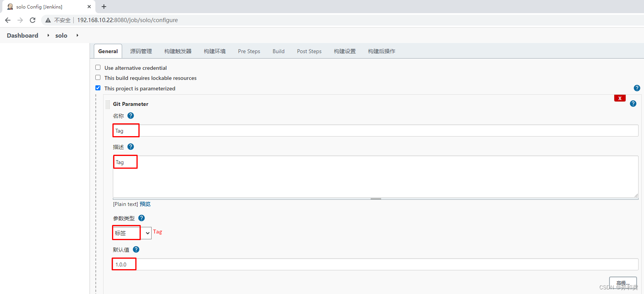
Task: Open a new browser tab
Action: 104,7
